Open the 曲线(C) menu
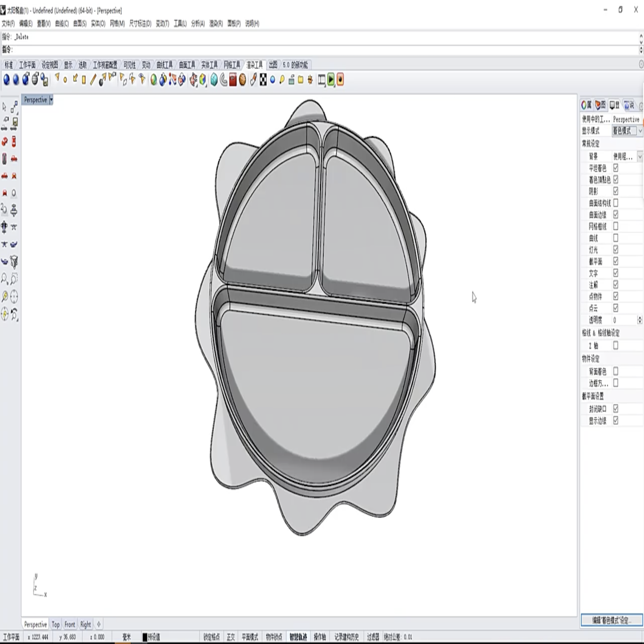The height and width of the screenshot is (644, 644). [x=62, y=23]
